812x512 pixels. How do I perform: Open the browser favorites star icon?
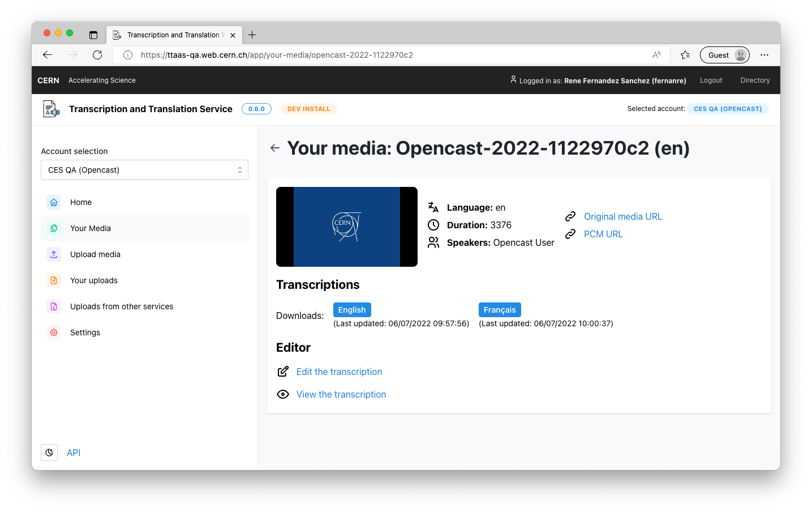(x=685, y=55)
